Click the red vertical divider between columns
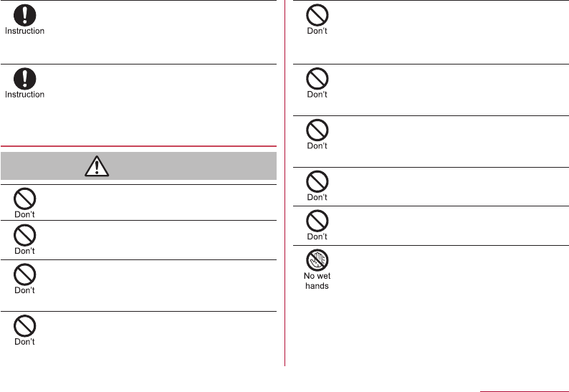Image resolution: width=569 pixels, height=392 pixels. point(285,183)
